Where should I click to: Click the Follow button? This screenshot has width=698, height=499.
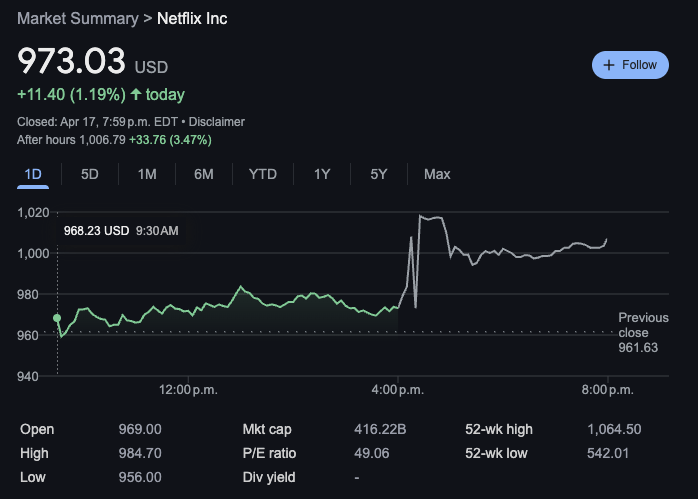[x=630, y=65]
